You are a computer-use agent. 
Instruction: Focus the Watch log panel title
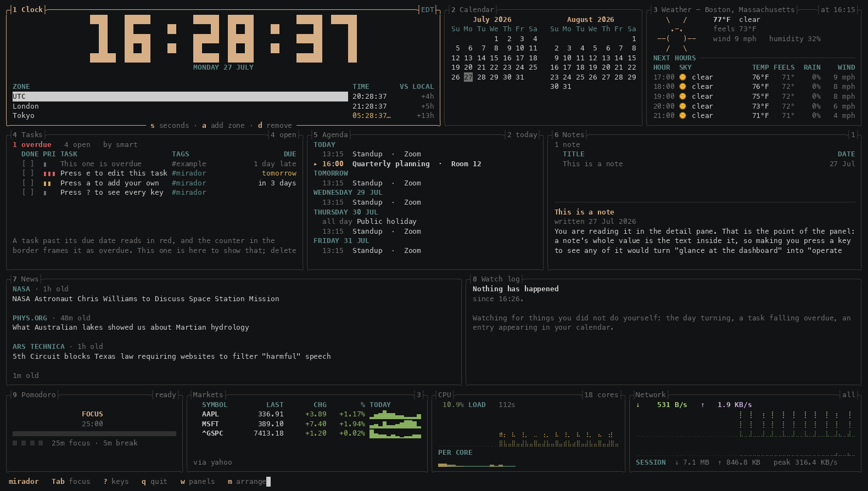(x=496, y=279)
